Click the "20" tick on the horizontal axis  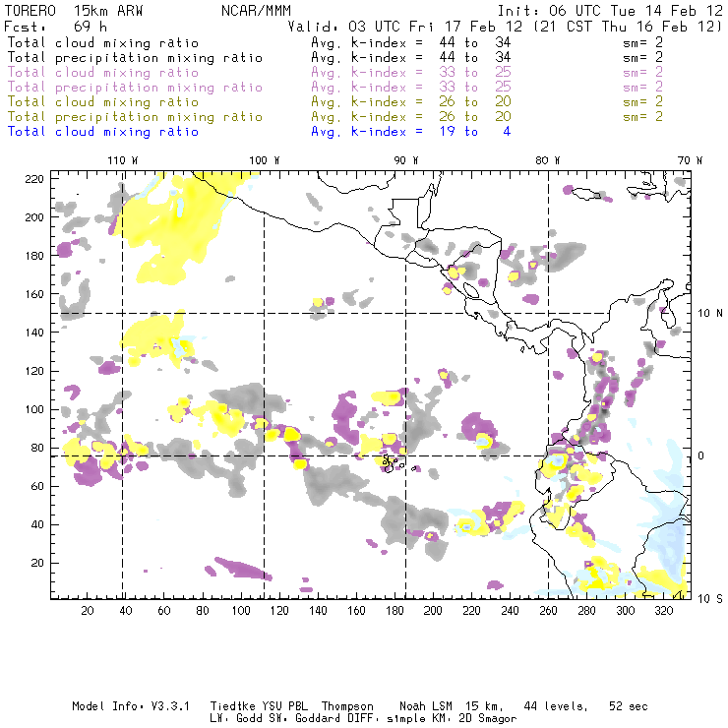(x=88, y=611)
